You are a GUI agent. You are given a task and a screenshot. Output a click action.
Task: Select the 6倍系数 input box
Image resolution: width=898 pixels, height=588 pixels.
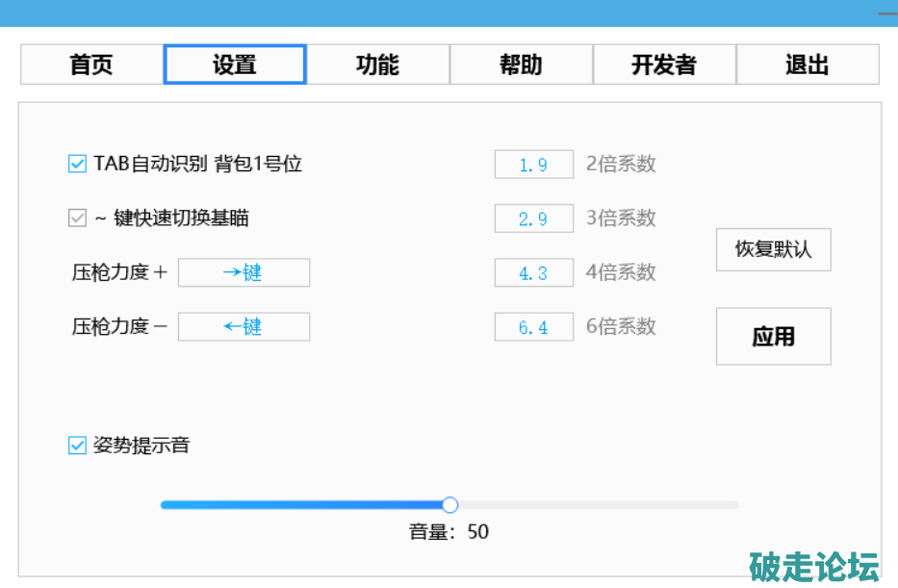533,327
